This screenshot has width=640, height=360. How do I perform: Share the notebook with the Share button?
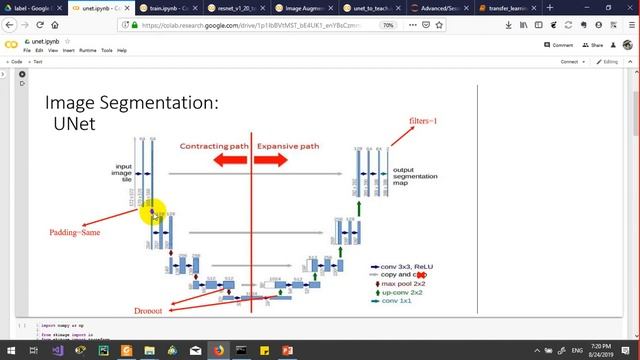pos(593,45)
